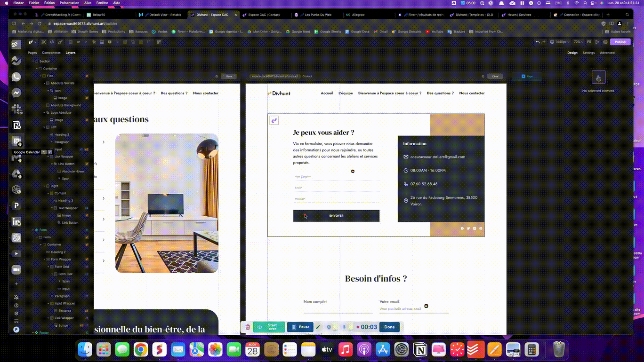644x362 pixels.
Task: Switch to Espace CAC | Contact browser tab
Action: tap(264, 15)
